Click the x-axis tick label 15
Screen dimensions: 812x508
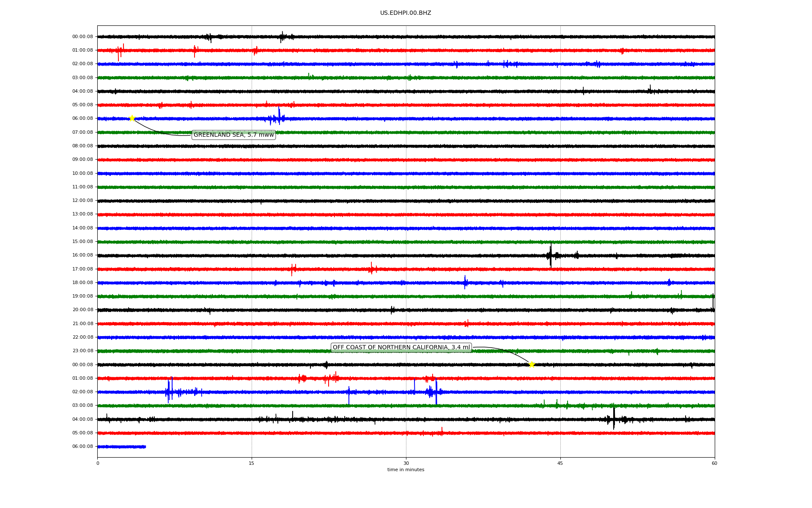pos(252,463)
